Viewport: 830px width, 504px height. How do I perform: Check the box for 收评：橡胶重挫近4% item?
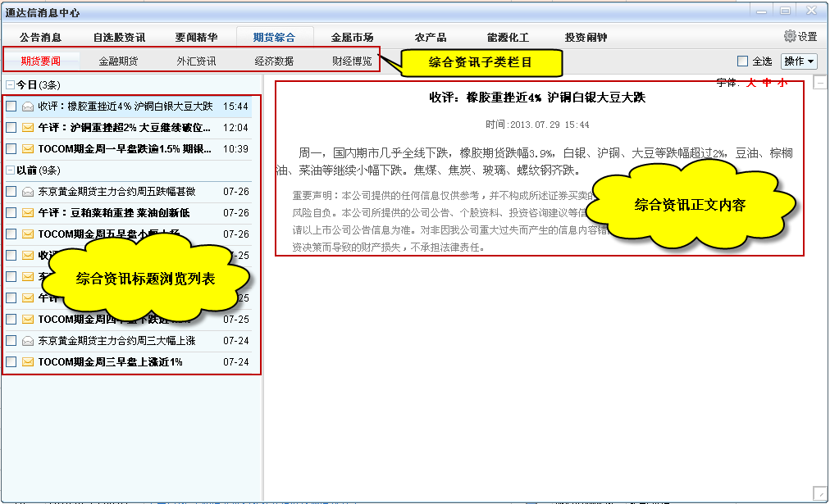click(11, 107)
